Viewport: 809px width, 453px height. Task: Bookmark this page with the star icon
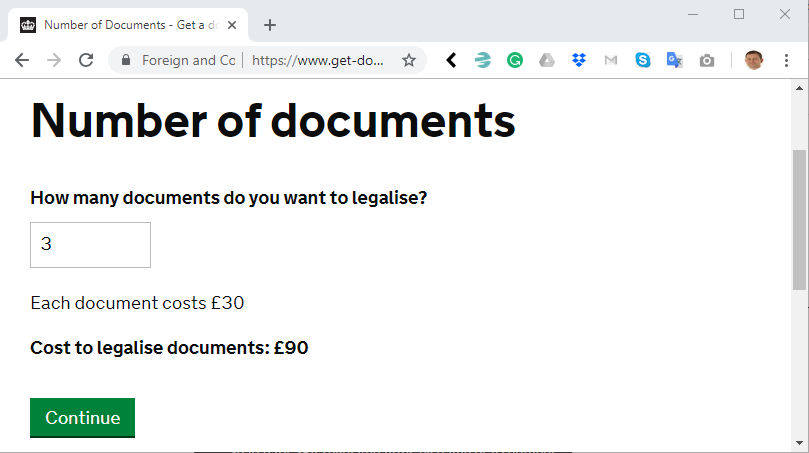pos(409,60)
